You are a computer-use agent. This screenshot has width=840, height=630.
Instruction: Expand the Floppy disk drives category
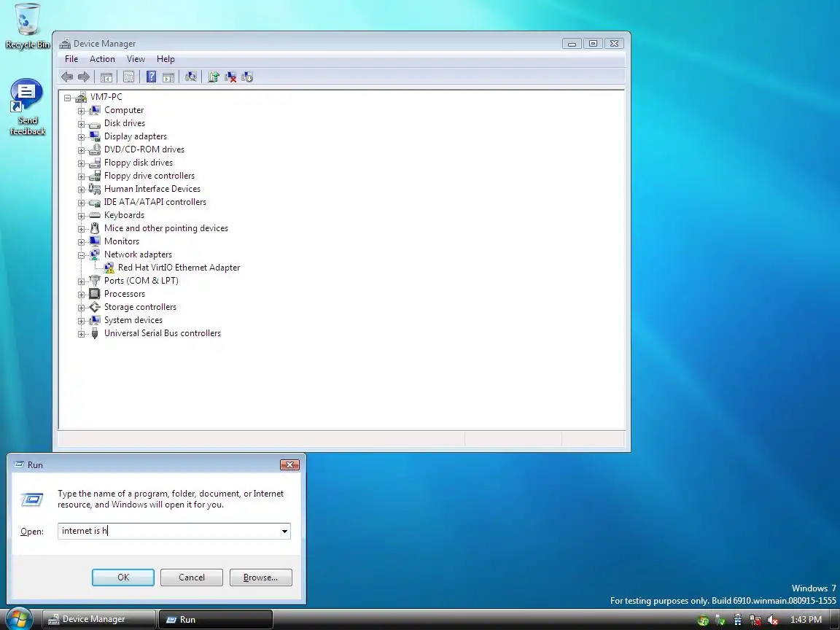82,163
